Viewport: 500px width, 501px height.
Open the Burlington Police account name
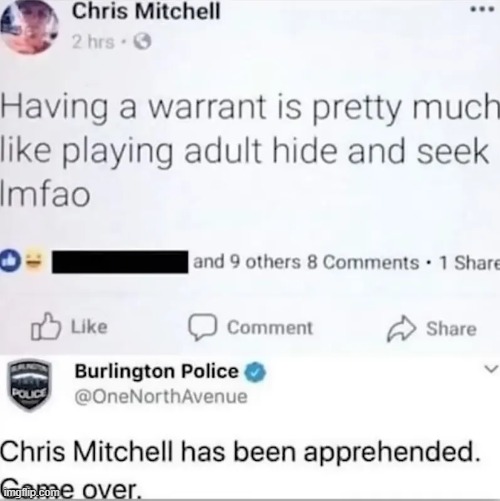click(x=157, y=371)
